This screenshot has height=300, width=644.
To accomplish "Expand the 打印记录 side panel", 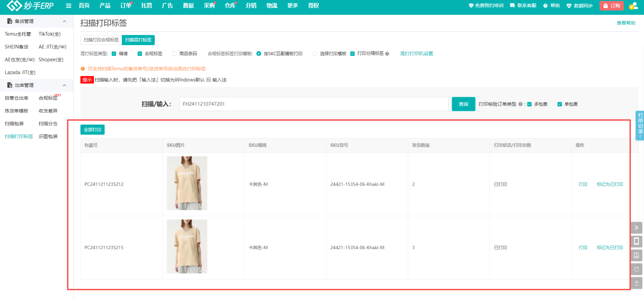I will [640, 125].
